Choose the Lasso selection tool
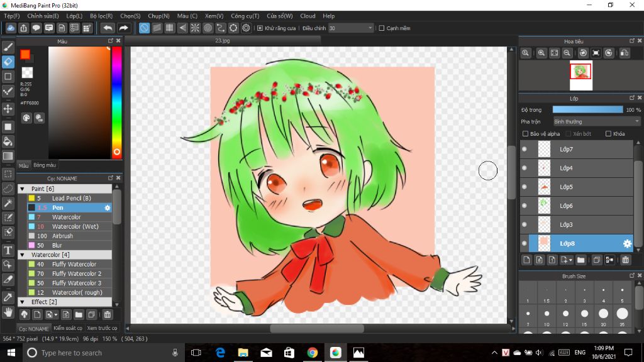The width and height of the screenshot is (644, 362). (8, 189)
